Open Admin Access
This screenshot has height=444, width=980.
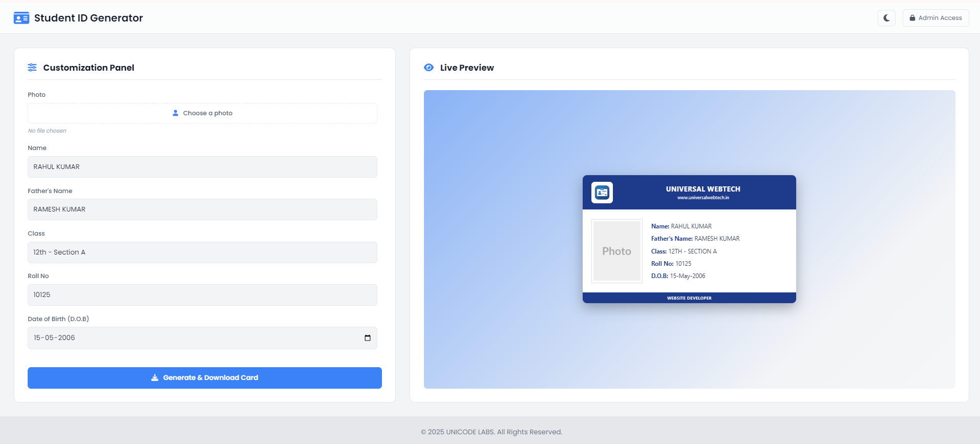tap(935, 18)
